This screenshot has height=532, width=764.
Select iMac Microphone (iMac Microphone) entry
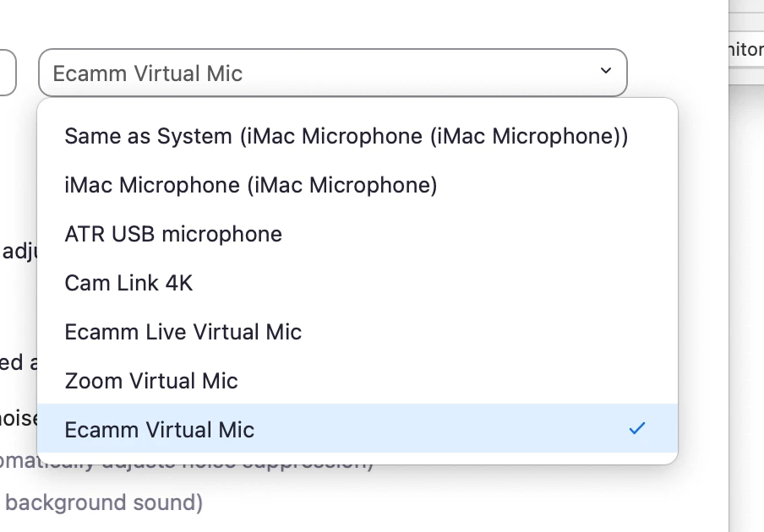coord(357,185)
